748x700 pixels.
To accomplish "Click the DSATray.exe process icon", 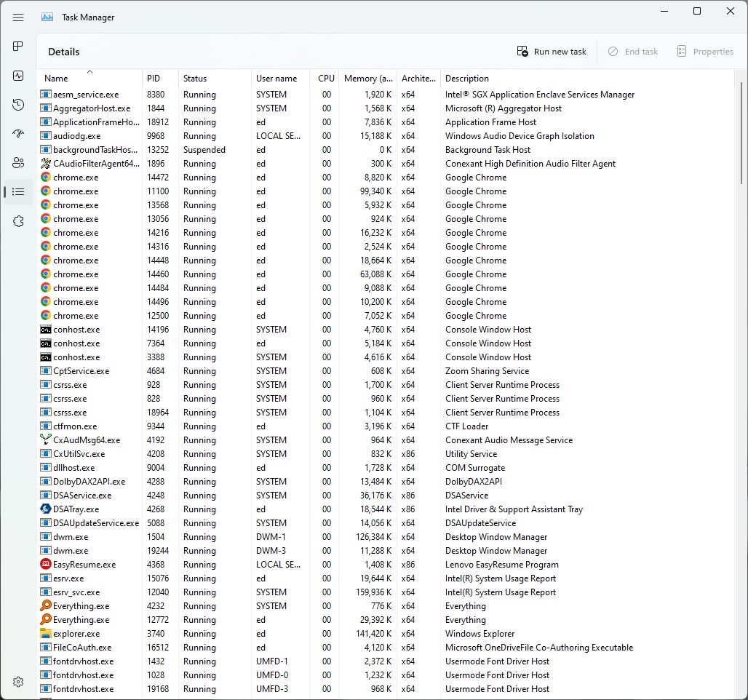I will point(46,509).
